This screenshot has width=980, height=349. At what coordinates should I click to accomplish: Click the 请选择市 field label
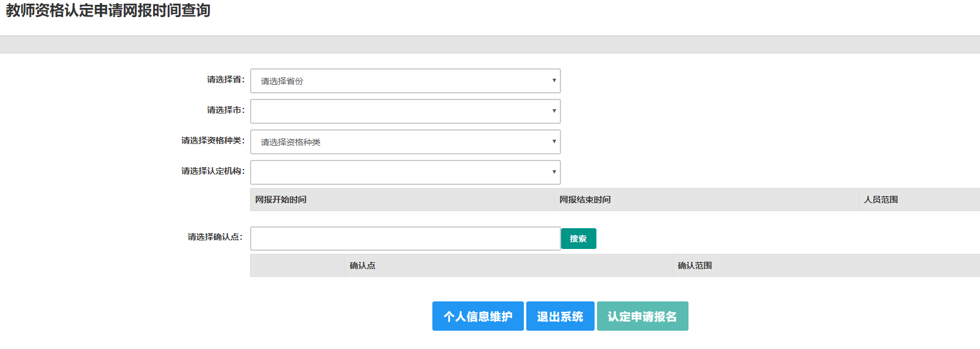click(225, 110)
